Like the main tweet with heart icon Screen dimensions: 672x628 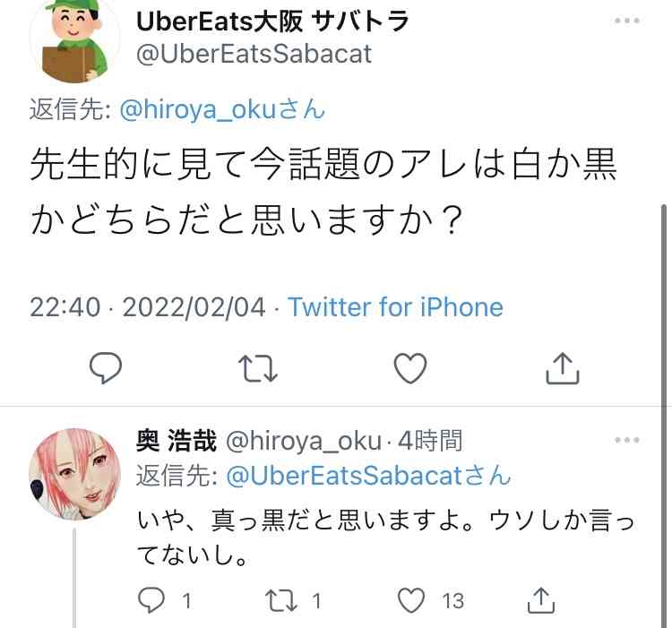410,368
